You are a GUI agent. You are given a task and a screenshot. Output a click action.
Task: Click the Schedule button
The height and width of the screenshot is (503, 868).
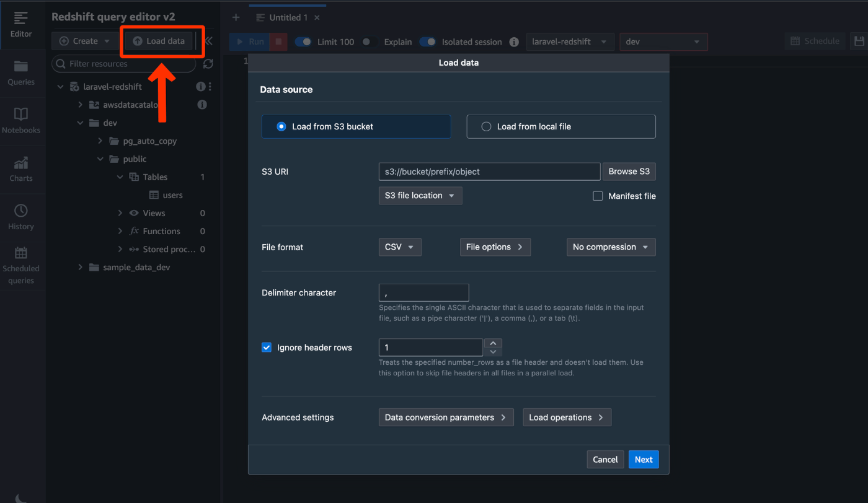[x=815, y=41]
